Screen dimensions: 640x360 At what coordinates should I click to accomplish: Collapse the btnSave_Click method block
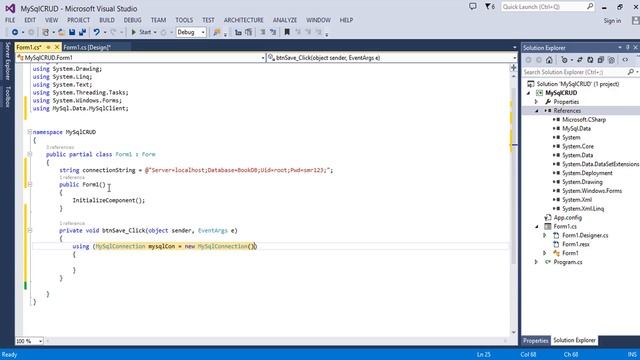(x=30, y=231)
